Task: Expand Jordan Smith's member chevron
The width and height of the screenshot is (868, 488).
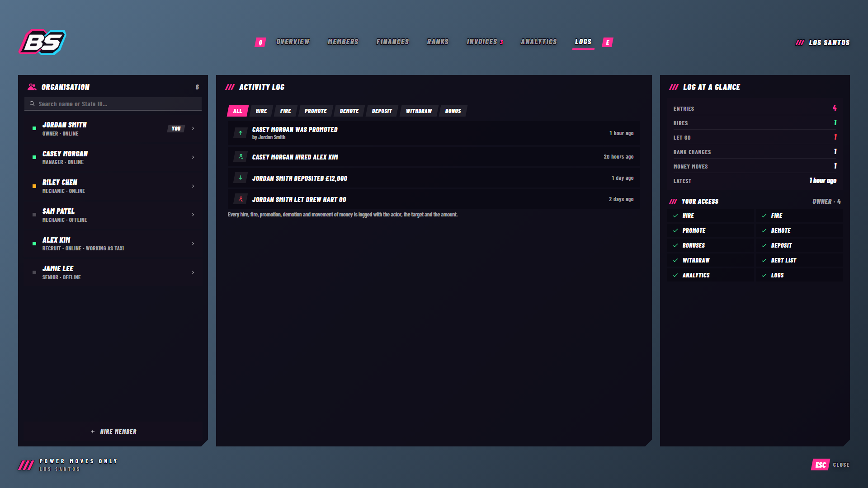Action: point(193,128)
